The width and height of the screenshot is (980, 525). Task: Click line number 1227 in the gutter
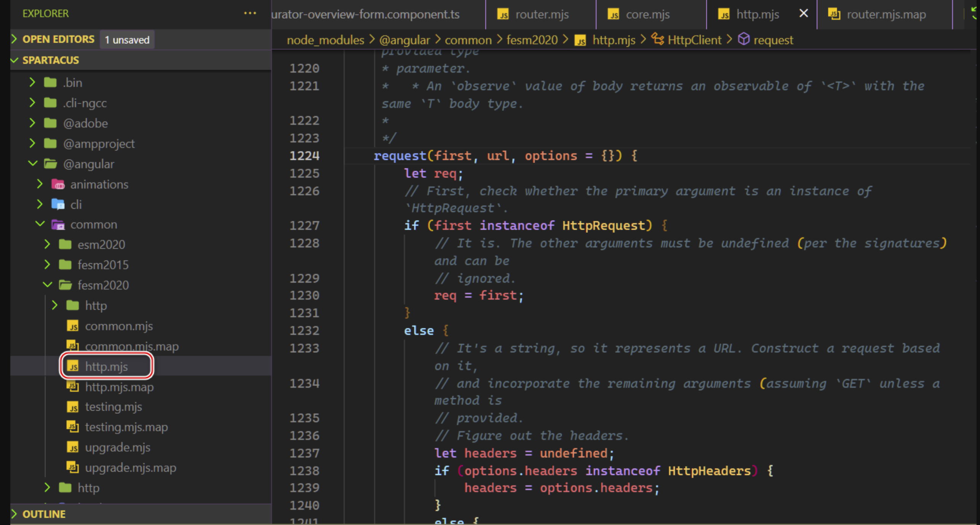304,226
